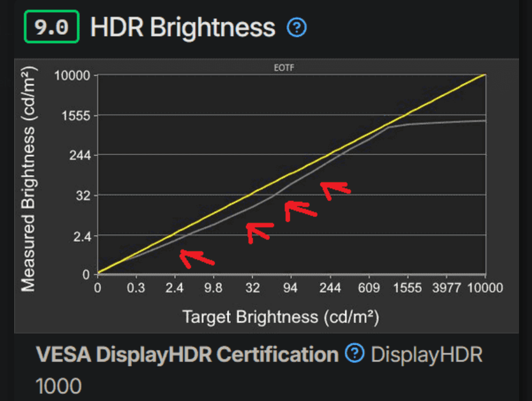Click the third red arrow marker
Screen dimensions: 532x401
300,211
